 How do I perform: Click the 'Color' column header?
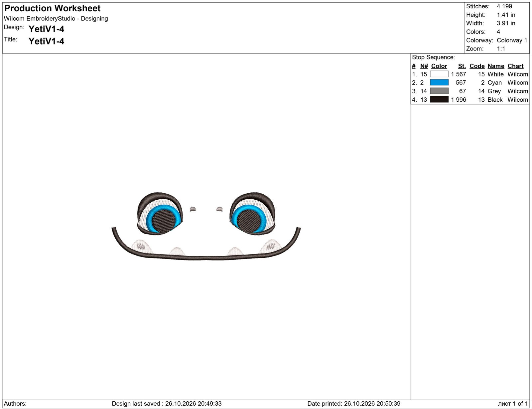439,66
